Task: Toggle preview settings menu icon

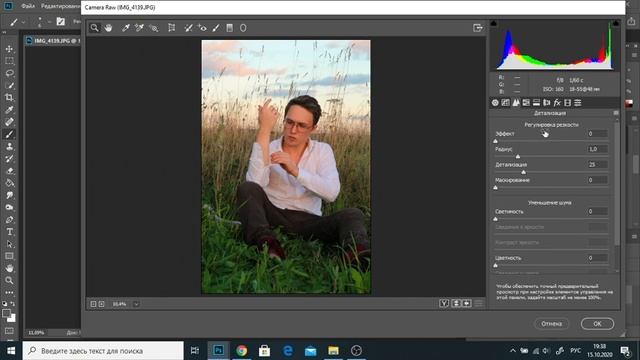Action: [x=478, y=303]
